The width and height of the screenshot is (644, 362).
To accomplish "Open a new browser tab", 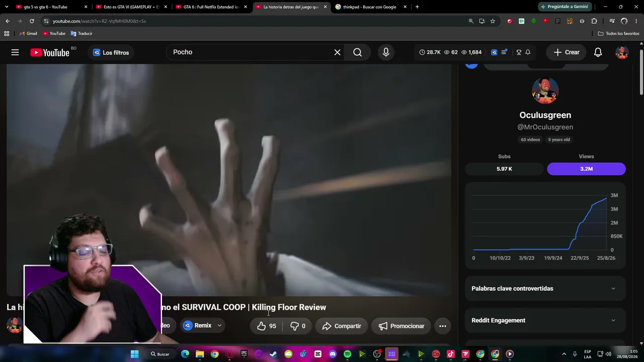I will click(417, 7).
